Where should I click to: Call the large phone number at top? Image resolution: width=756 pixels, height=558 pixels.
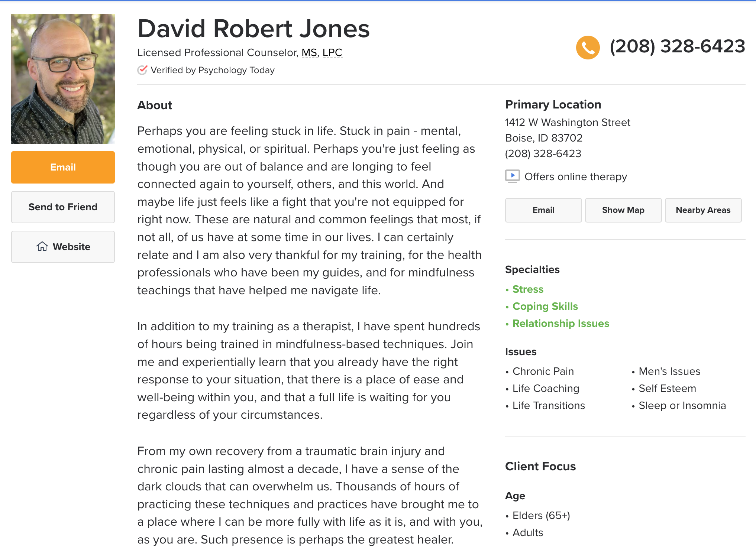(677, 46)
